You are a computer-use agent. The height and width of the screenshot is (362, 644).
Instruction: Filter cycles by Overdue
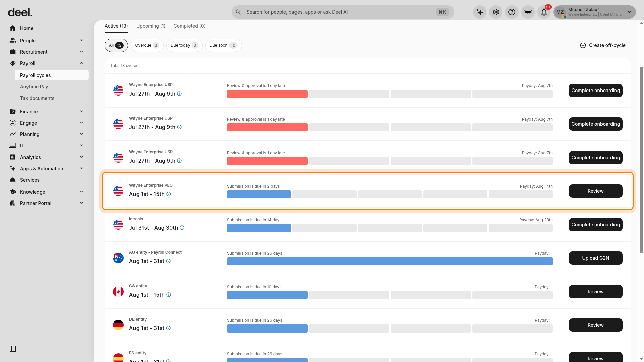(x=147, y=45)
